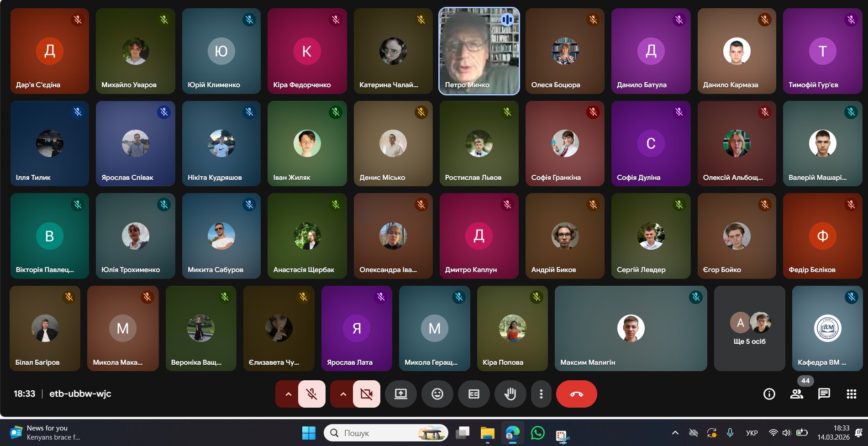The width and height of the screenshot is (868, 446).
Task: Expand audio settings arrow beside microphone
Action: tap(288, 394)
